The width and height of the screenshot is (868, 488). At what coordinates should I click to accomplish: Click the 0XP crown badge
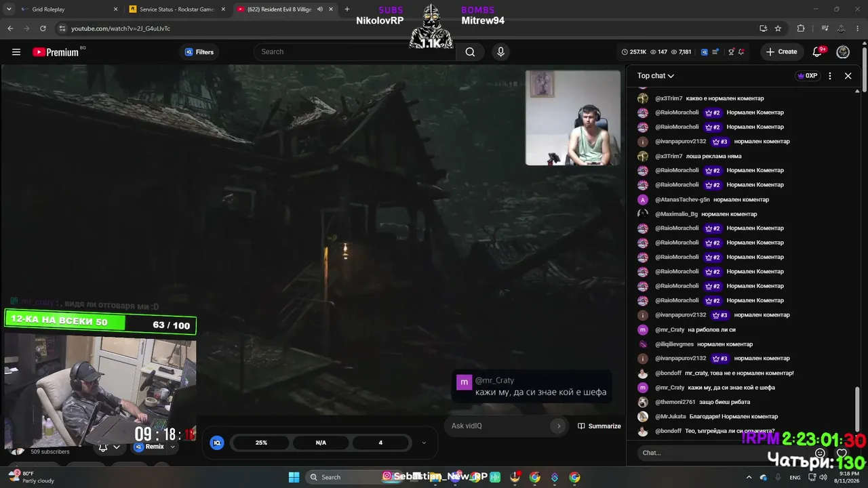click(807, 76)
